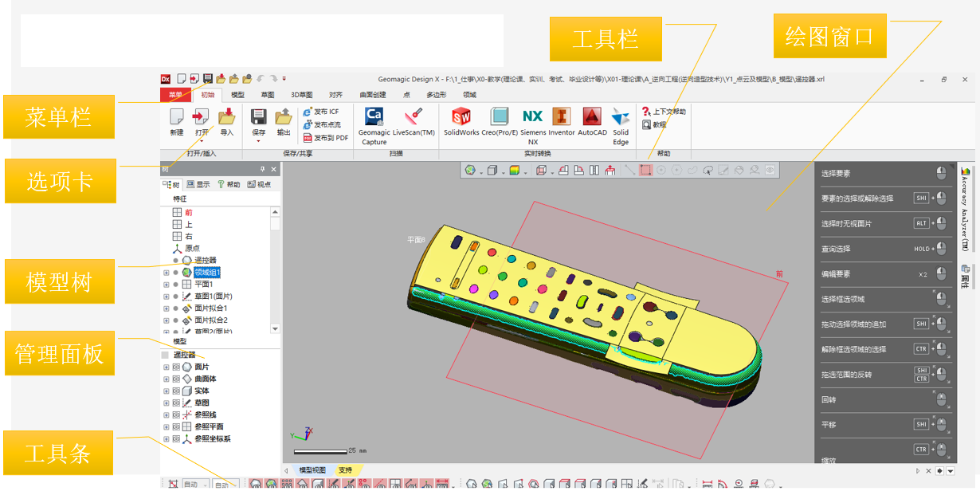Viewport: 980px width, 495px height.
Task: Expand the 面片 model node
Action: click(167, 367)
